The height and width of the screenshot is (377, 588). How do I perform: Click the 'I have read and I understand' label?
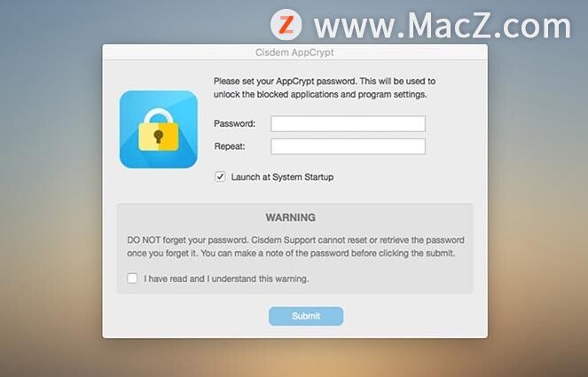pos(226,279)
